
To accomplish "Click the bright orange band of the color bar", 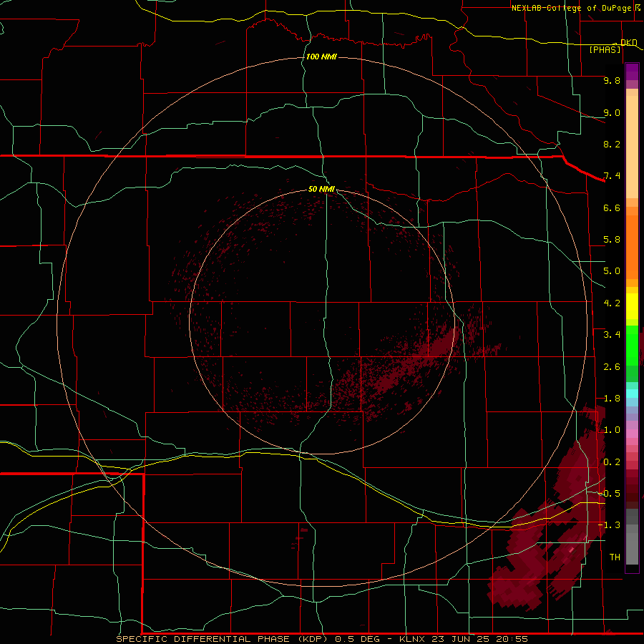I will 632,248.
